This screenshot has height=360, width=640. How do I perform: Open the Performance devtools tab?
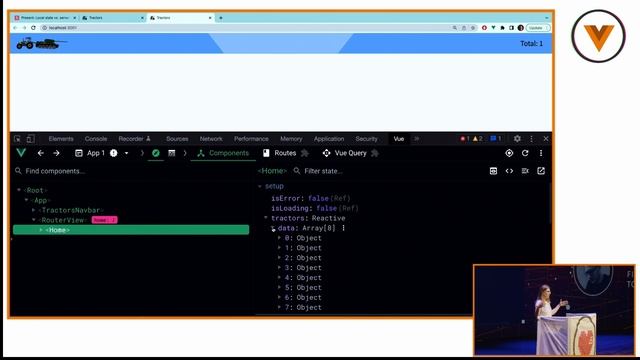click(251, 139)
